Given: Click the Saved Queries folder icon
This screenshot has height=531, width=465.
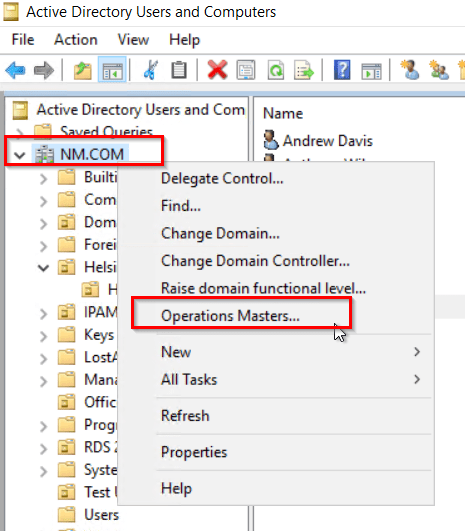Looking at the screenshot, I should [43, 132].
